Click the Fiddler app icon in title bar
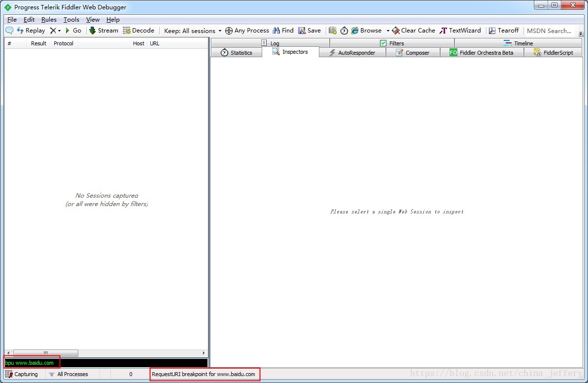 [8, 7]
